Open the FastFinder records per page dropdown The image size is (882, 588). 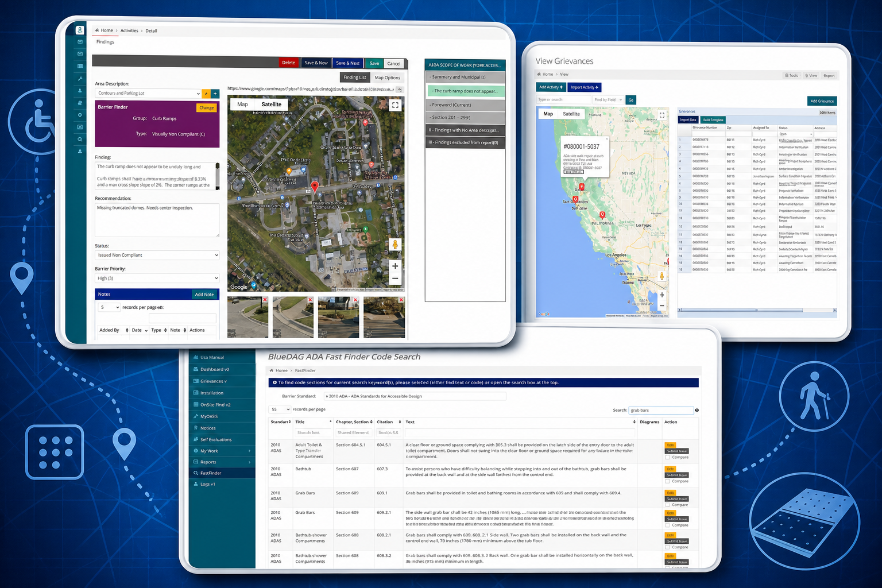click(x=280, y=409)
